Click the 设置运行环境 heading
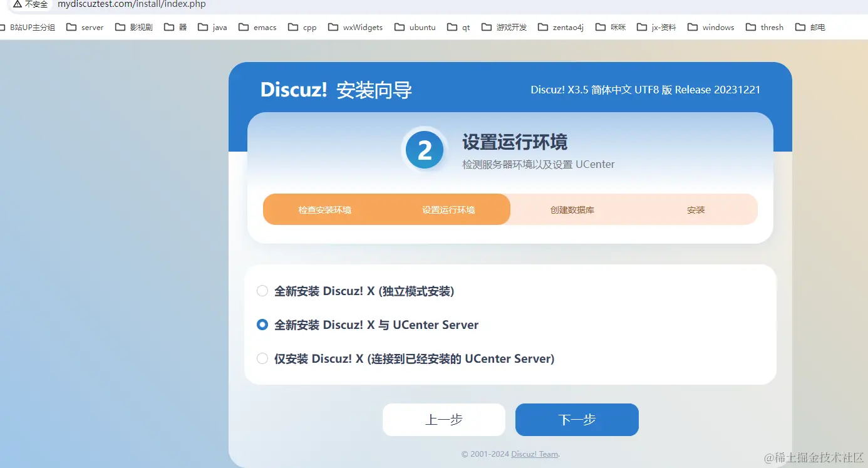868x468 pixels. 515,142
